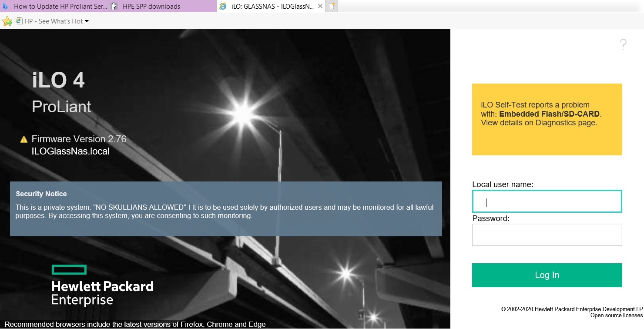Click the Hewlett Packard Enterprise logo
The width and height of the screenshot is (644, 329).
tap(102, 285)
